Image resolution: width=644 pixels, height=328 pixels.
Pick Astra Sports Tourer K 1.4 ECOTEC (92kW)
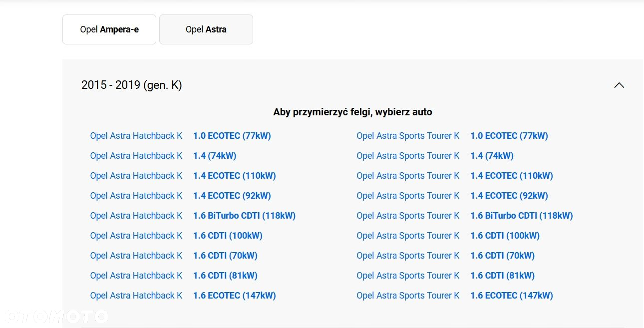[x=452, y=196]
